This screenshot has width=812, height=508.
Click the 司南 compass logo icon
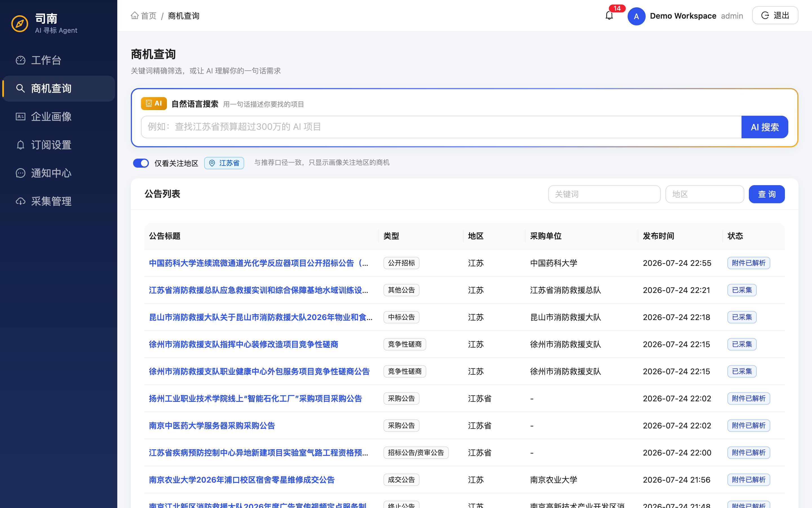[20, 23]
